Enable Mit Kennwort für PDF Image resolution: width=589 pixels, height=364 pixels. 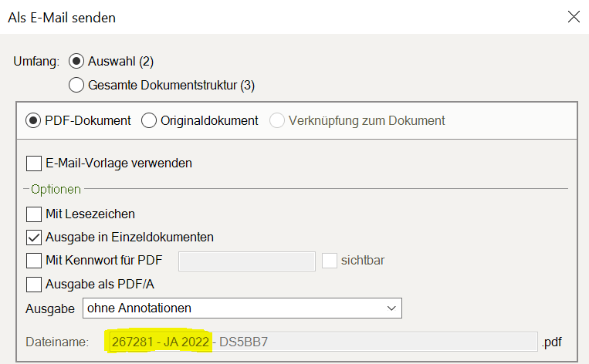(x=34, y=261)
